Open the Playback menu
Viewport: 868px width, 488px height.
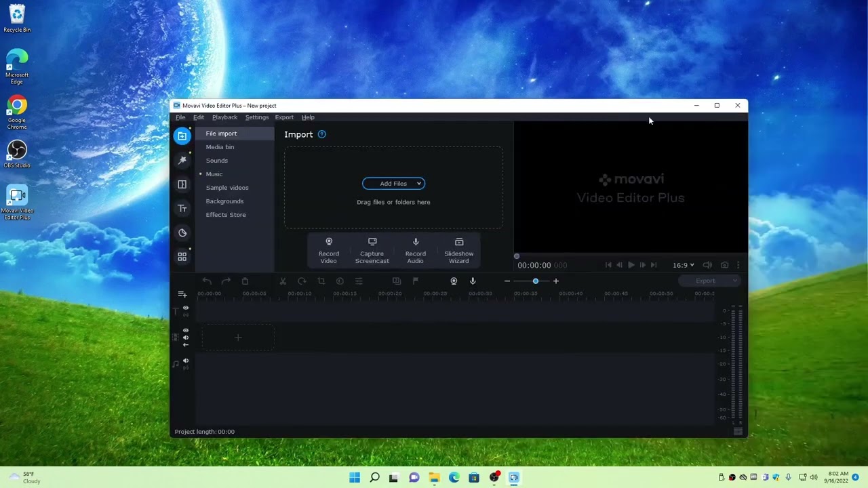224,117
